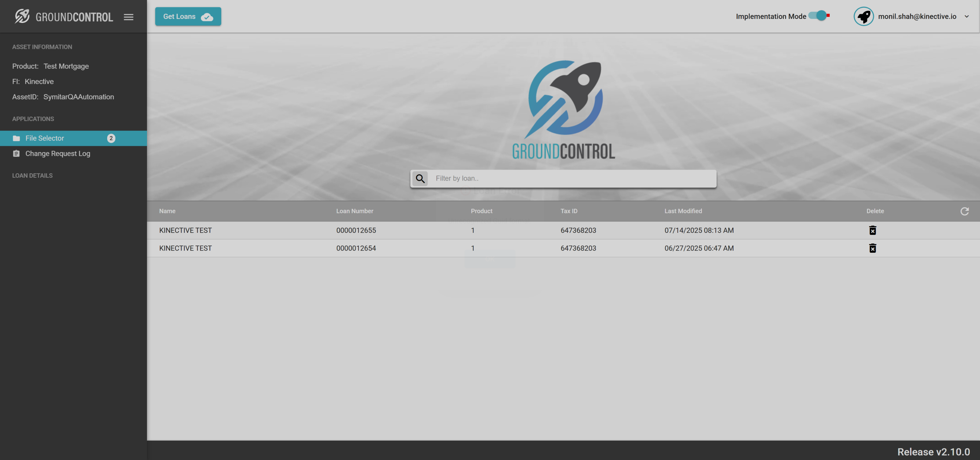Expand the user account dropdown arrow
The image size is (980, 460).
[x=967, y=16]
